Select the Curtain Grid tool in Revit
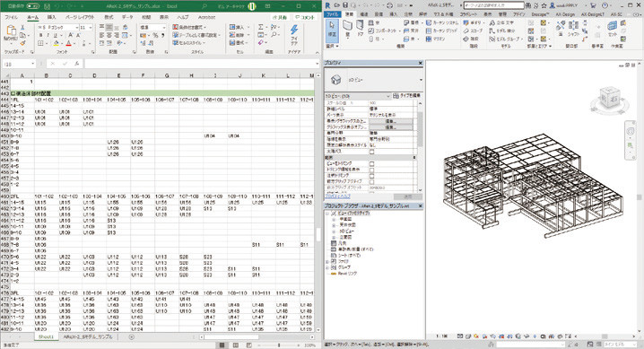This screenshot has width=644, height=349. (x=441, y=31)
